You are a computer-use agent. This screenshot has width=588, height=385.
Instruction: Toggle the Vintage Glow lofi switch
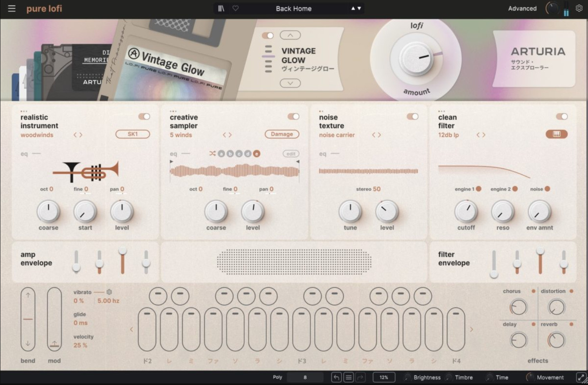(x=268, y=36)
